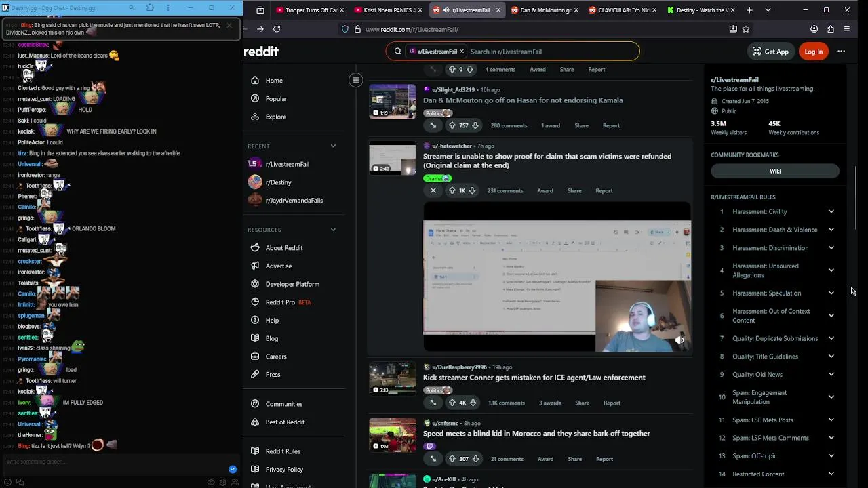Screen dimensions: 868x488
Task: Click the Reddit page vertical scrollbar
Action: (857, 198)
